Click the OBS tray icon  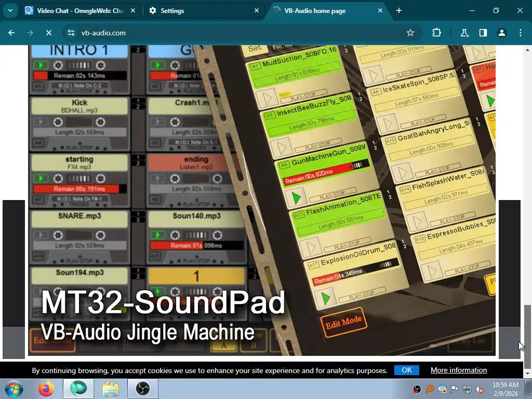pyautogui.click(x=417, y=389)
